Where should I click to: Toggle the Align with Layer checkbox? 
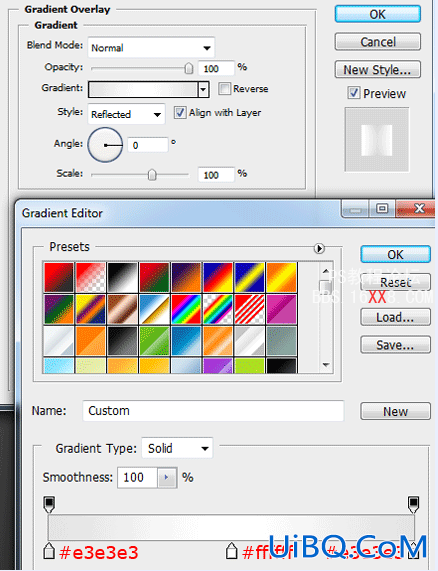[180, 113]
